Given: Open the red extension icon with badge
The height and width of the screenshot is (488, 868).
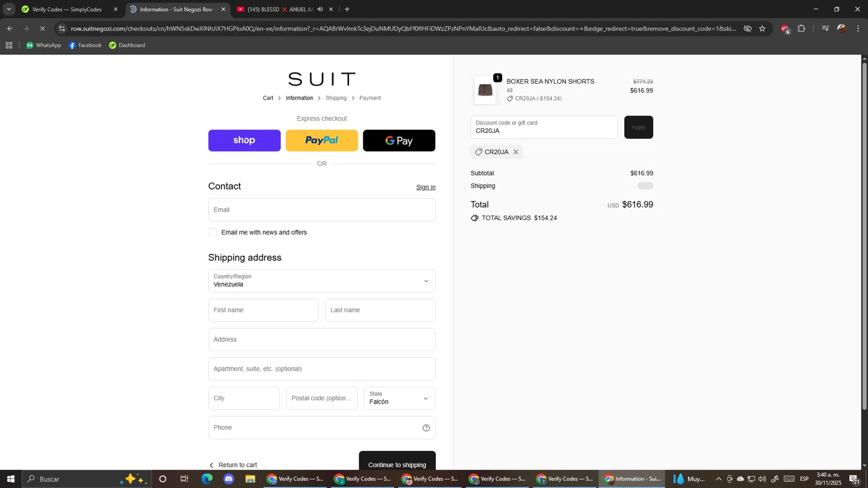Looking at the screenshot, I should [785, 29].
